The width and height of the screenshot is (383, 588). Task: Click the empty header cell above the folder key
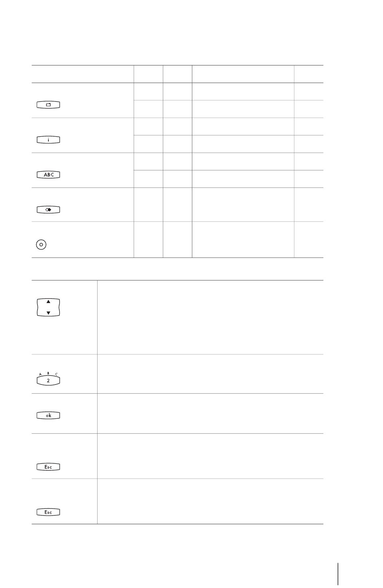83,74
